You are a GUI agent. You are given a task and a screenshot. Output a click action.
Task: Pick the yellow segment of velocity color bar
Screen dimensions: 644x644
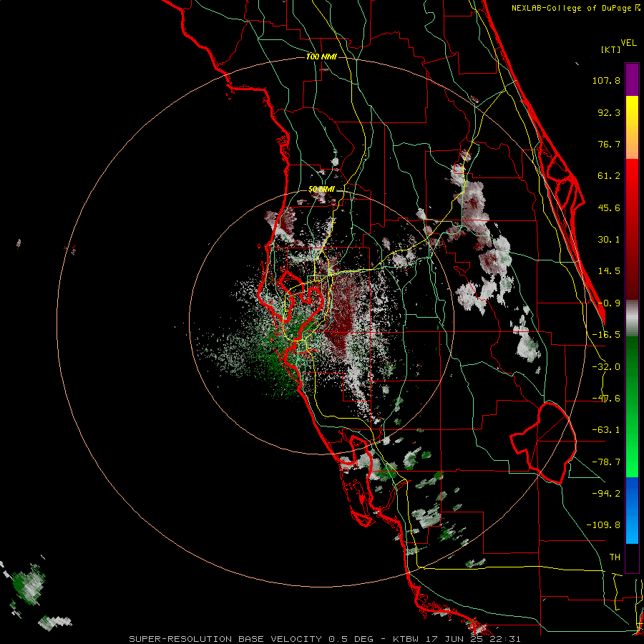632,127
